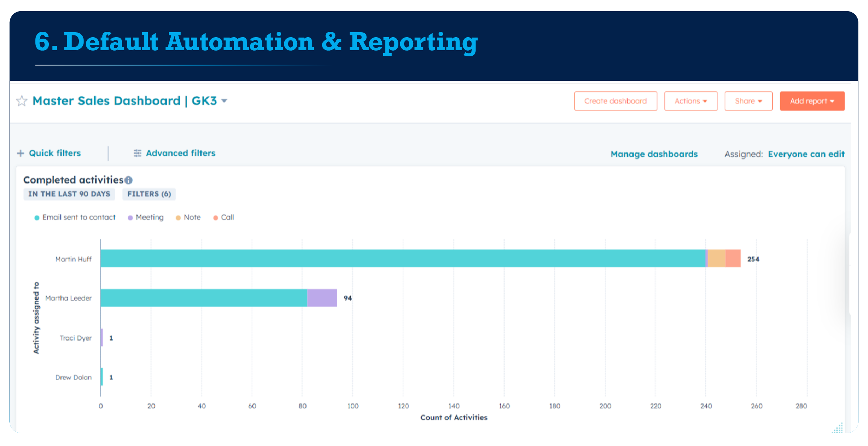Click the Add report dropdown button
Viewport: 868px width, 446px height.
coord(812,101)
